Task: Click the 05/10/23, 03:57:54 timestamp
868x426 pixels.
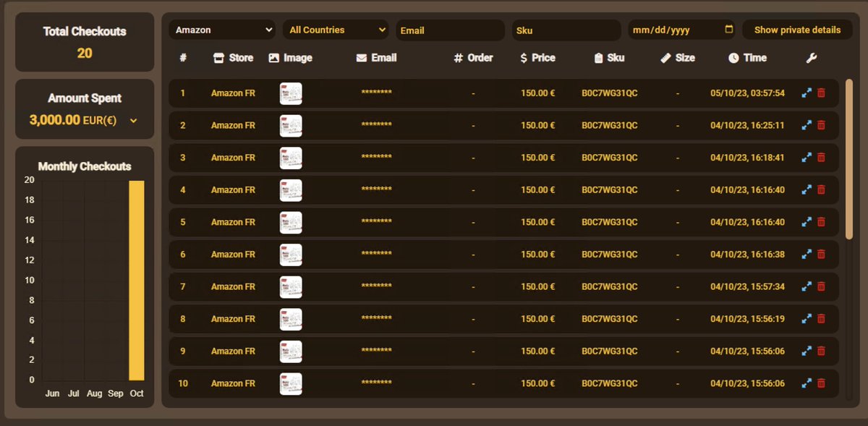Action: [747, 93]
